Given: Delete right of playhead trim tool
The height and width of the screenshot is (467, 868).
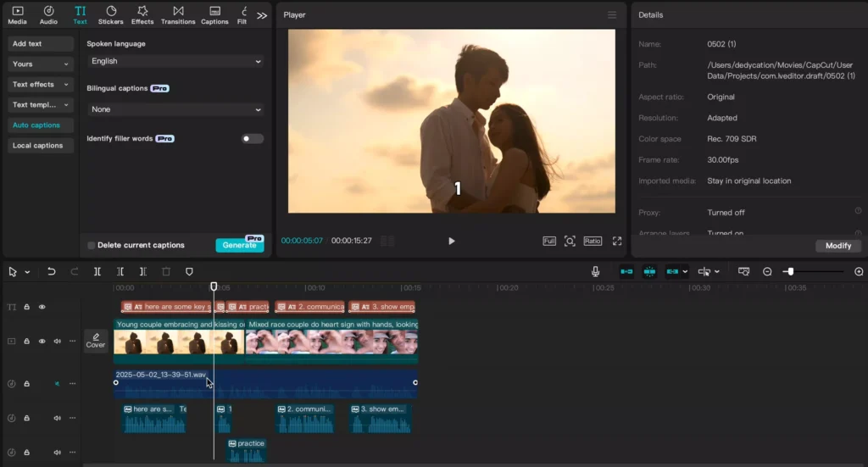Looking at the screenshot, I should 142,272.
